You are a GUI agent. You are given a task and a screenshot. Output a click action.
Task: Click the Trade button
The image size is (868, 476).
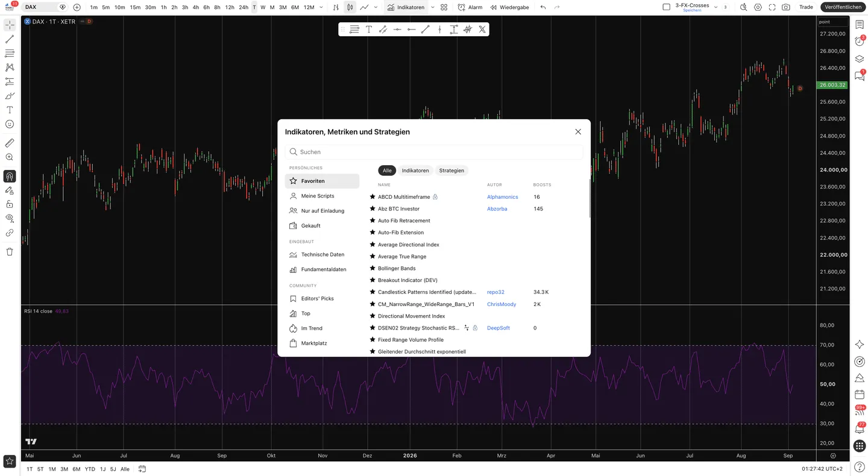point(806,7)
